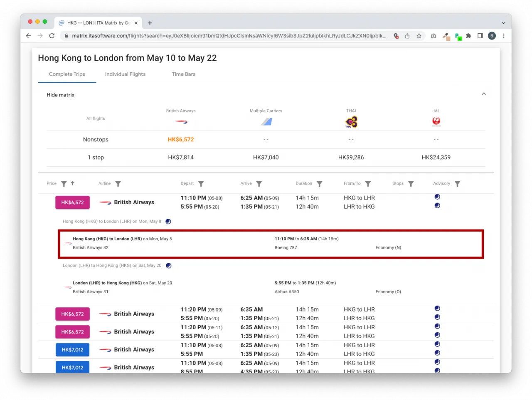532x400 pixels.
Task: Filter by Airline funnel icon
Action: pyautogui.click(x=118, y=184)
